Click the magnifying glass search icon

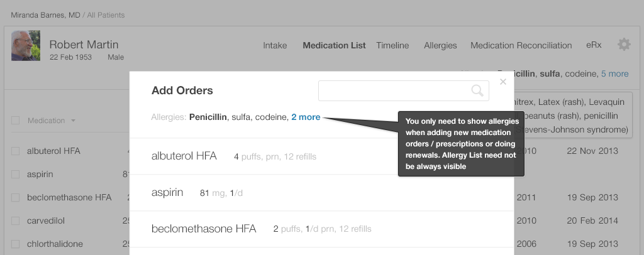pos(477,90)
